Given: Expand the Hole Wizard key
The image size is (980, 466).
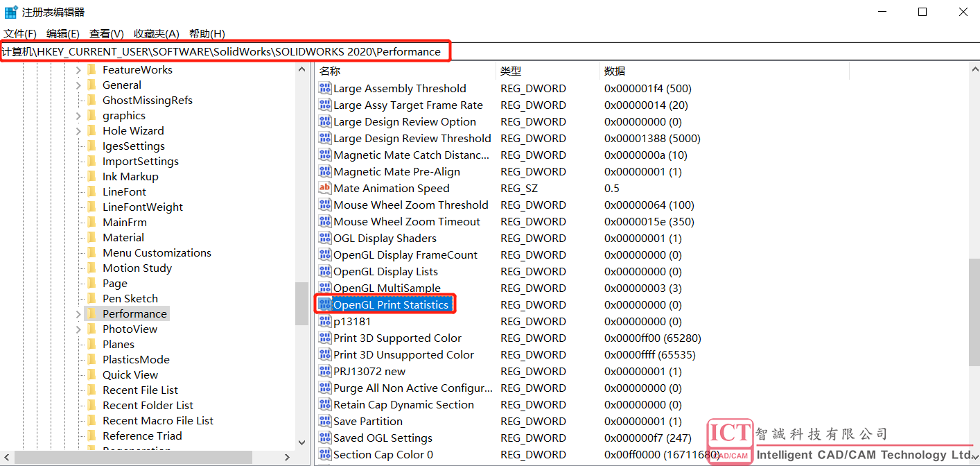Looking at the screenshot, I should 78,131.
